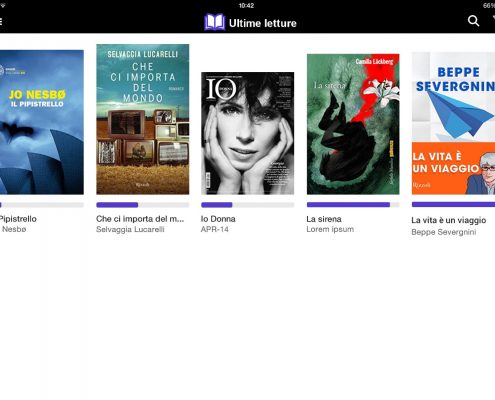Viewport: 495px width, 400px height.
Task: Click progress bar under La sirena
Action: (x=353, y=205)
